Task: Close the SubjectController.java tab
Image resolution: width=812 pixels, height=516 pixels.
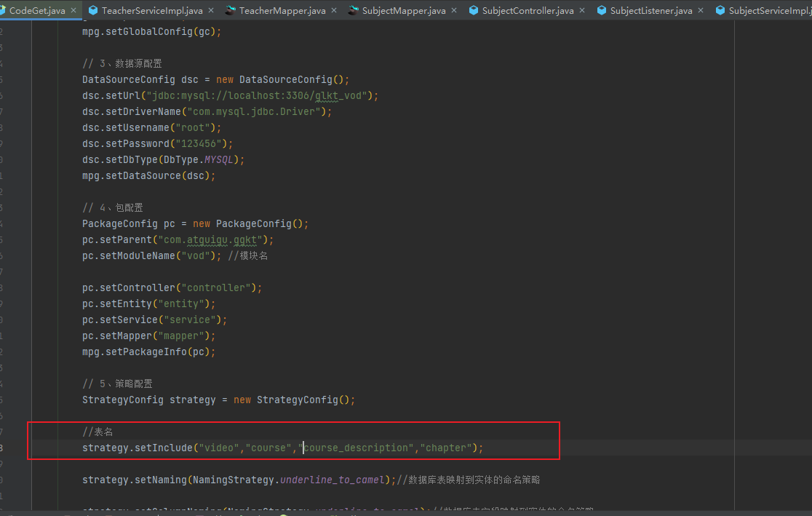Action: coord(582,11)
